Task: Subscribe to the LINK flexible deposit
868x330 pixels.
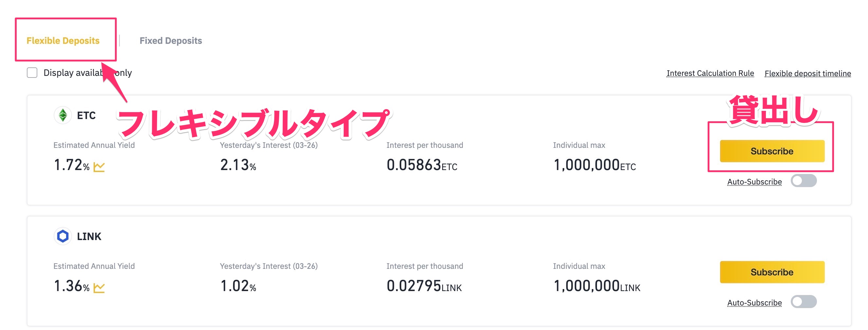Action: [772, 272]
